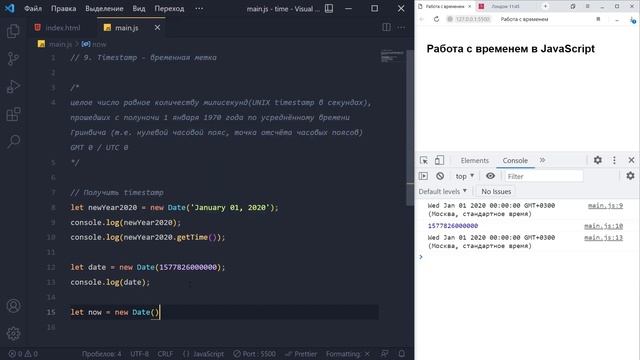Click the Formatting status item
640x360 pixels.
(x=347, y=354)
